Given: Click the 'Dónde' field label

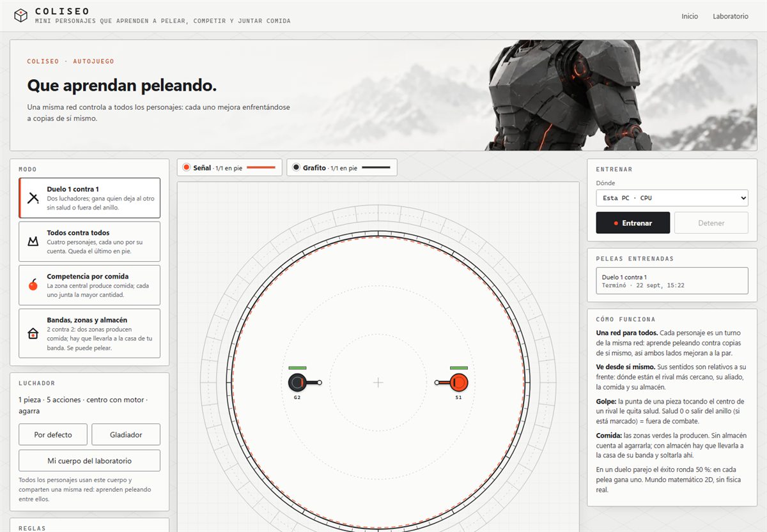Looking at the screenshot, I should [605, 183].
